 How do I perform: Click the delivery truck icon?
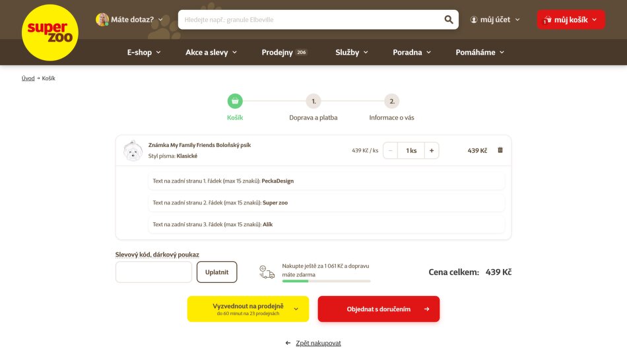[x=267, y=272]
